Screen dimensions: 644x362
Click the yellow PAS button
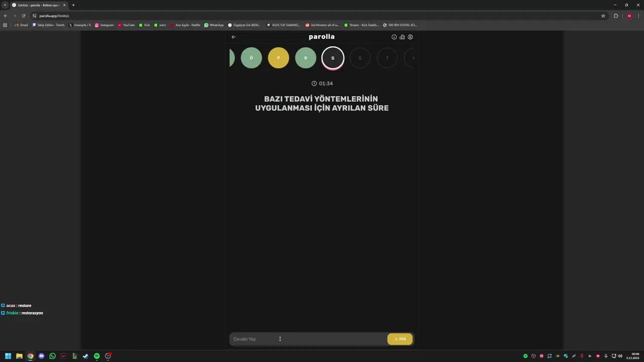[x=400, y=339]
